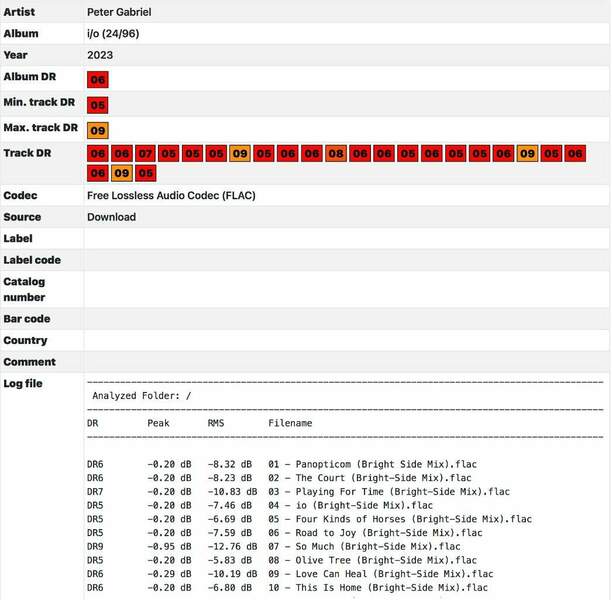Click the Label row heading
The height and width of the screenshot is (600, 612).
coord(18,238)
